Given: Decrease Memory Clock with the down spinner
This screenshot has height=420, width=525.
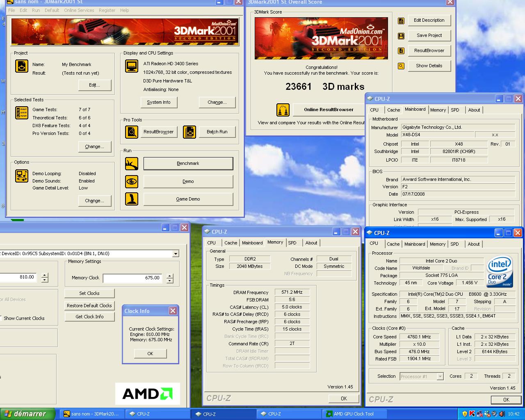Looking at the screenshot, I should click(x=170, y=281).
